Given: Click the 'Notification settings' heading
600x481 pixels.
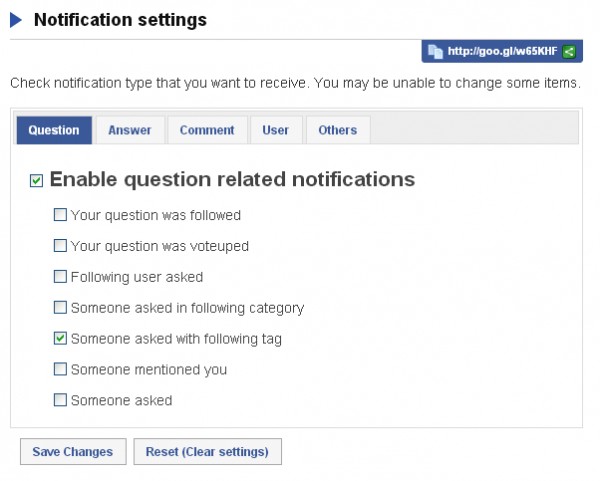Looking at the screenshot, I should tap(121, 19).
